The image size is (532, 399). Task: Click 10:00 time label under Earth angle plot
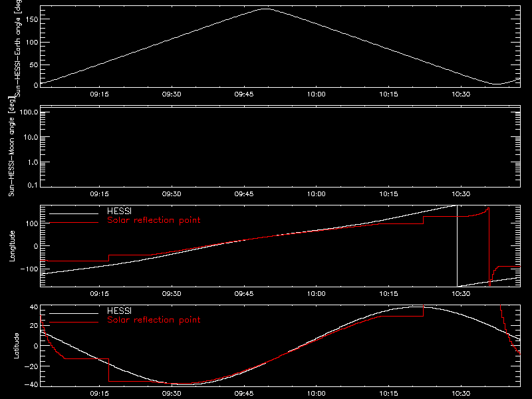click(x=317, y=94)
